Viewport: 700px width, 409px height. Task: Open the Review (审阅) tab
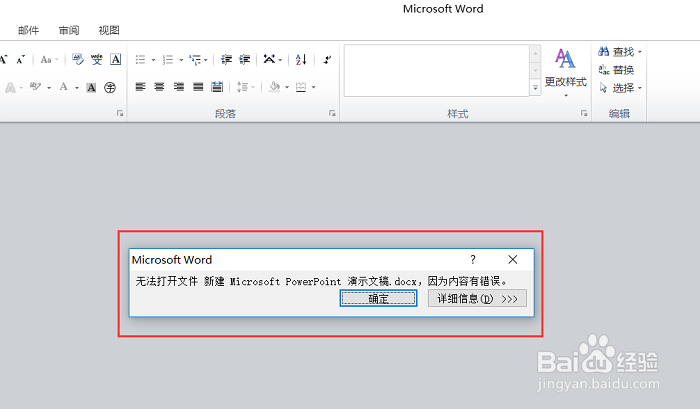click(69, 30)
